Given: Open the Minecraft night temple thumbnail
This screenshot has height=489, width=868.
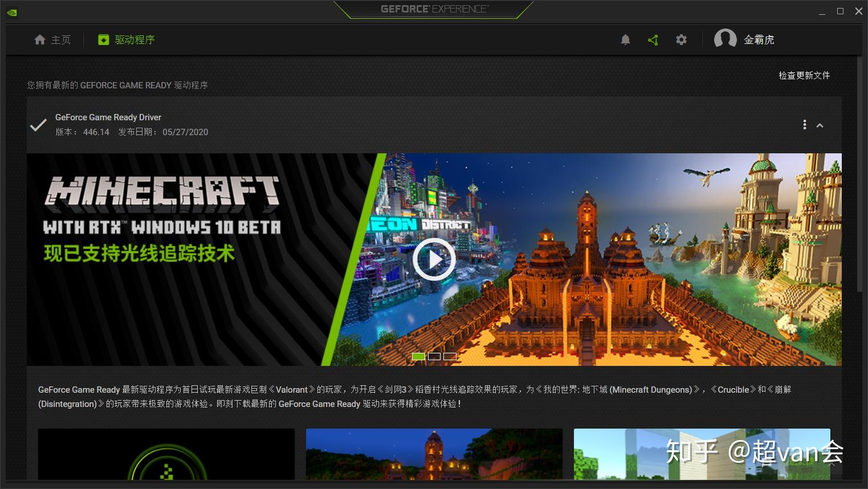Looking at the screenshot, I should (434, 454).
